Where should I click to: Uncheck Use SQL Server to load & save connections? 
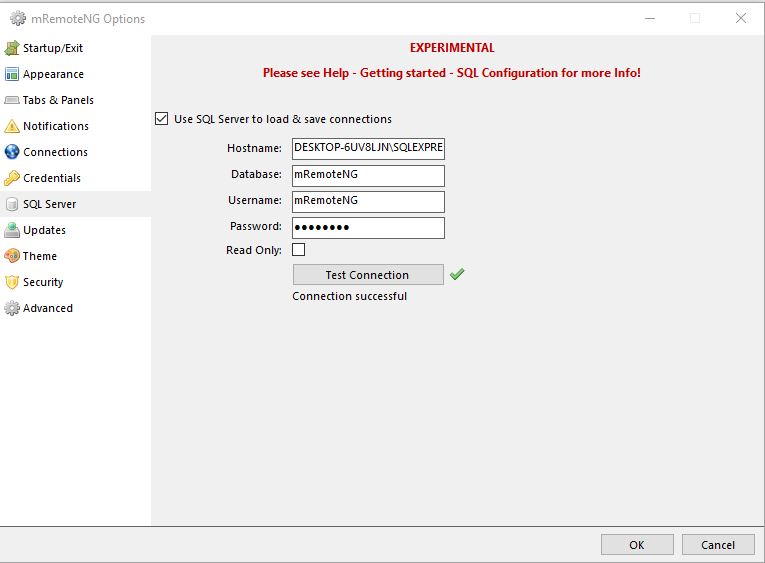click(x=161, y=119)
